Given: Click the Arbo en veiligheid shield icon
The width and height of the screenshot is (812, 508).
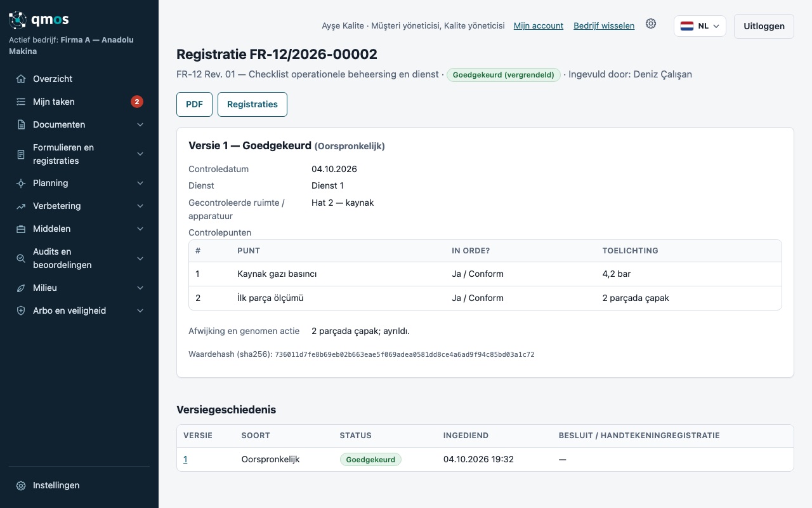Looking at the screenshot, I should 21,311.
